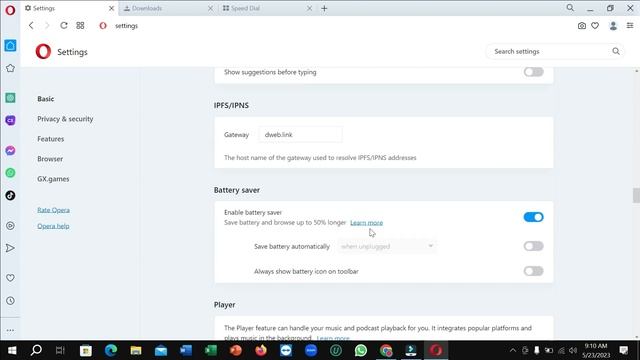The image size is (640, 360).
Task: Open the ChatSonic sidebar icon
Action: tap(10, 120)
